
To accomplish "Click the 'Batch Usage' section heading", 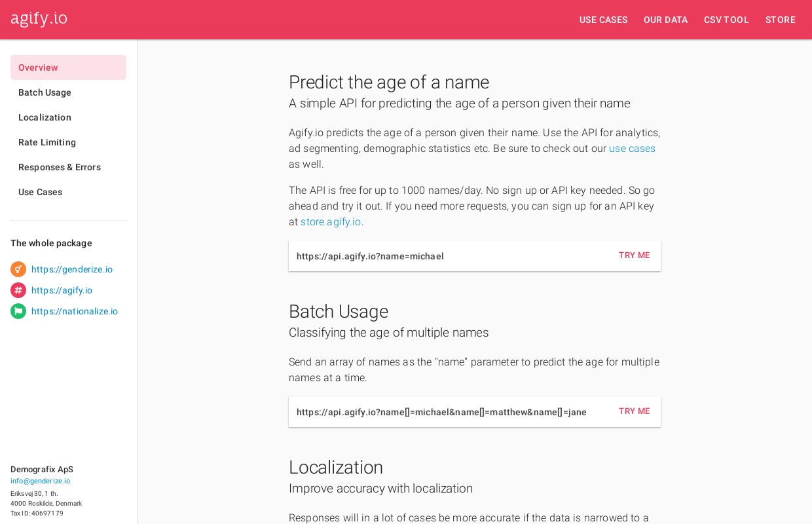I will point(339,311).
